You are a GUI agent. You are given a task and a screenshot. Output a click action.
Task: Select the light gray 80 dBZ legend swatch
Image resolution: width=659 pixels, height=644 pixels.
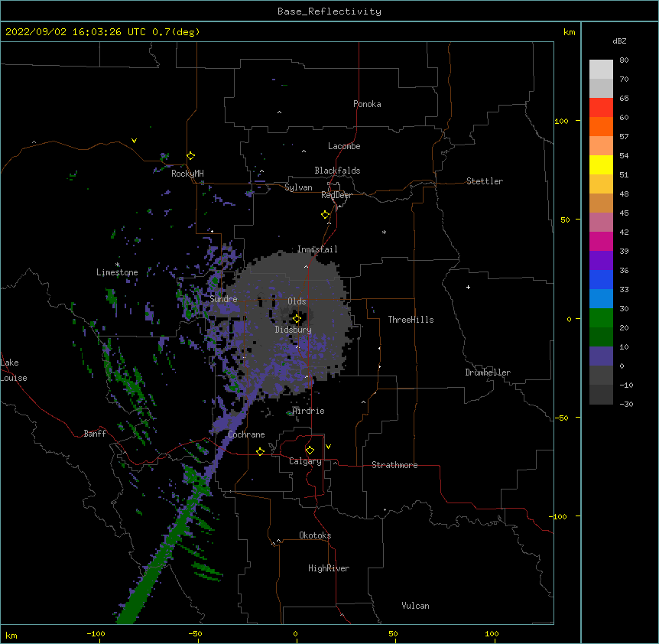pyautogui.click(x=601, y=69)
